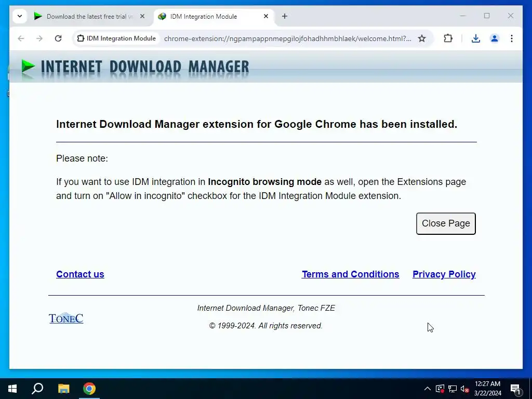The height and width of the screenshot is (399, 532).
Task: Bookmark this page with the star icon
Action: pos(422,38)
